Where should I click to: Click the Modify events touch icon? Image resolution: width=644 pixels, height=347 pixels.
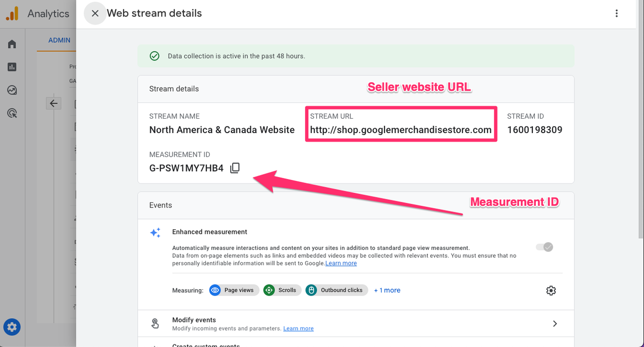tap(155, 324)
